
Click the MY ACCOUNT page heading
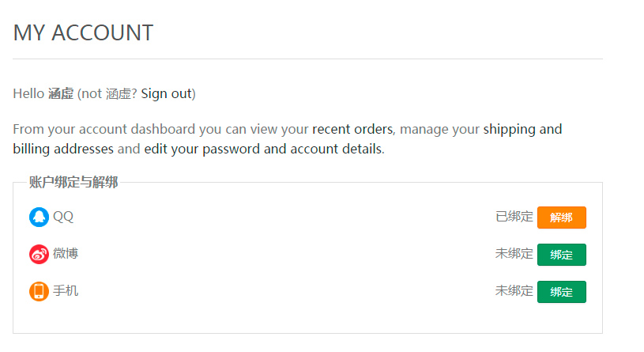tap(84, 33)
